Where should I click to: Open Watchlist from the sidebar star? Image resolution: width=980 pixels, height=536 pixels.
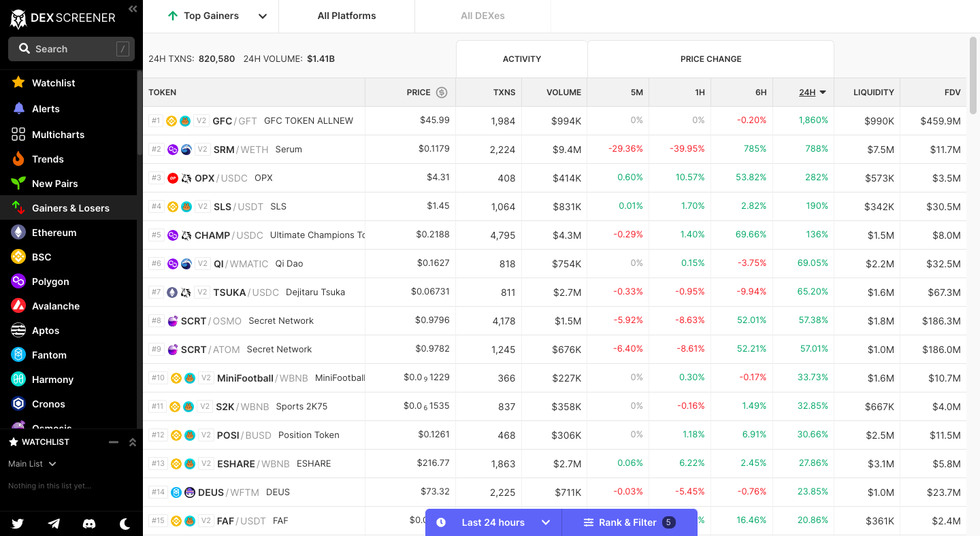coord(68,83)
